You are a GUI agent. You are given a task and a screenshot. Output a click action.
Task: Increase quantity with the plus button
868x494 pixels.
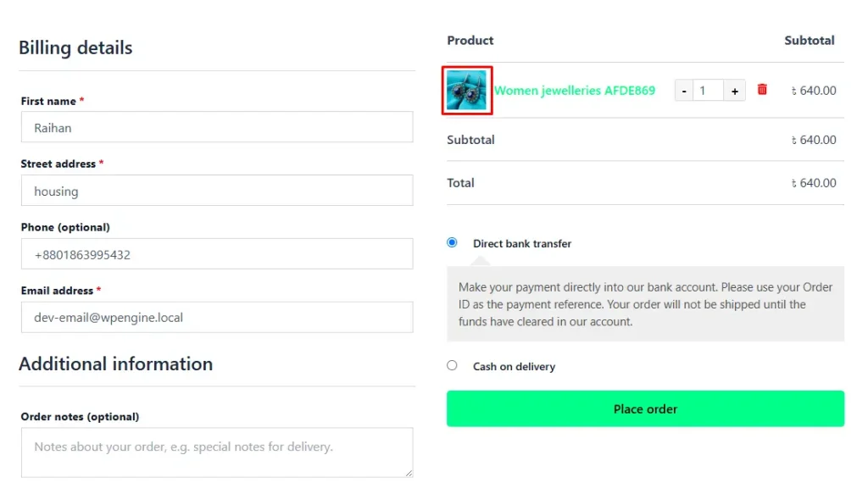click(x=734, y=91)
